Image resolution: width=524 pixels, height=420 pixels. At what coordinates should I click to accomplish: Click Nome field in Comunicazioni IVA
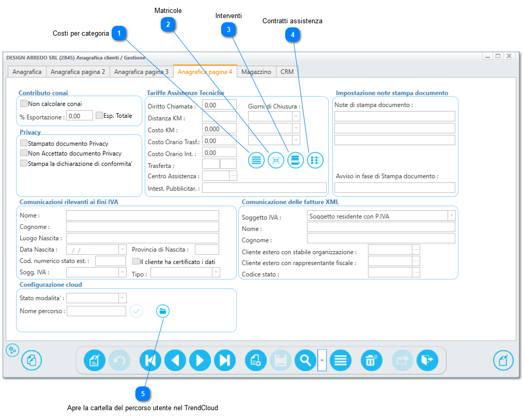tap(143, 215)
